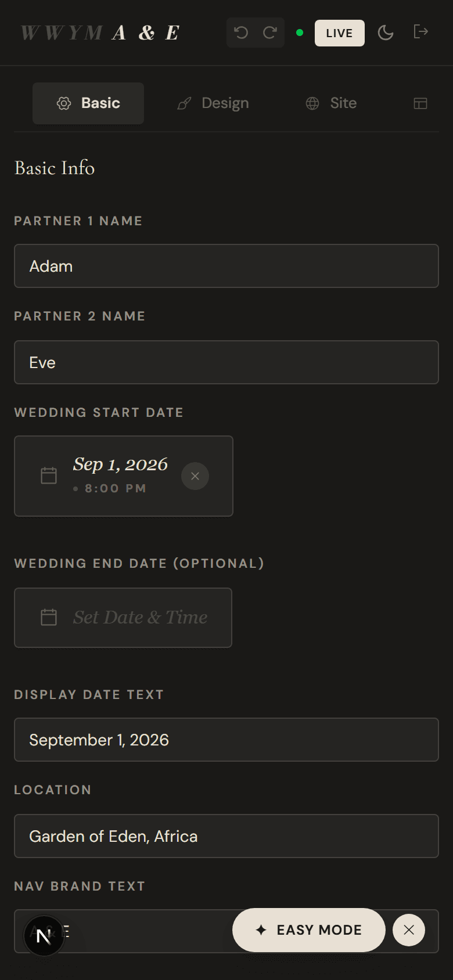The height and width of the screenshot is (980, 453).
Task: Click the sparkle icon on Easy Mode button
Action: [x=260, y=930]
